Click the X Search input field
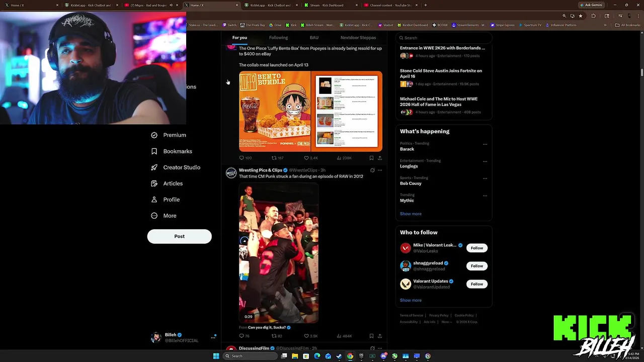This screenshot has width=644, height=362. tap(444, 38)
